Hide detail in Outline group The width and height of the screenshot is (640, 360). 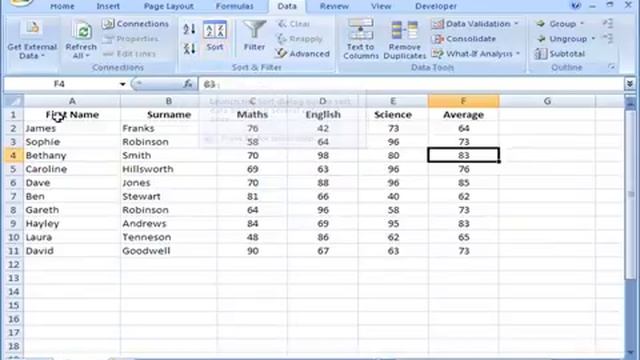608,39
